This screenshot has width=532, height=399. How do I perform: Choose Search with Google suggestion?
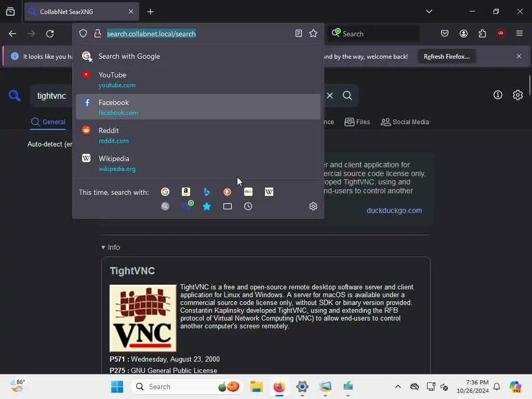click(198, 56)
